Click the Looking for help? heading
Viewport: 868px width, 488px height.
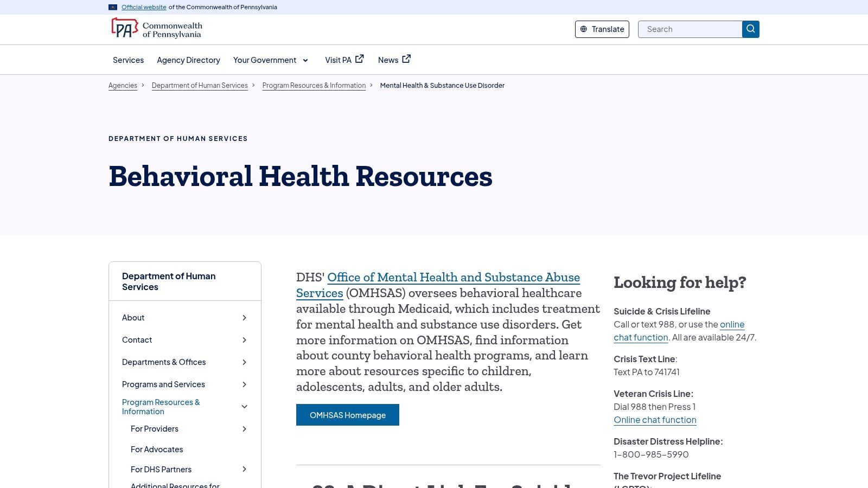[680, 282]
